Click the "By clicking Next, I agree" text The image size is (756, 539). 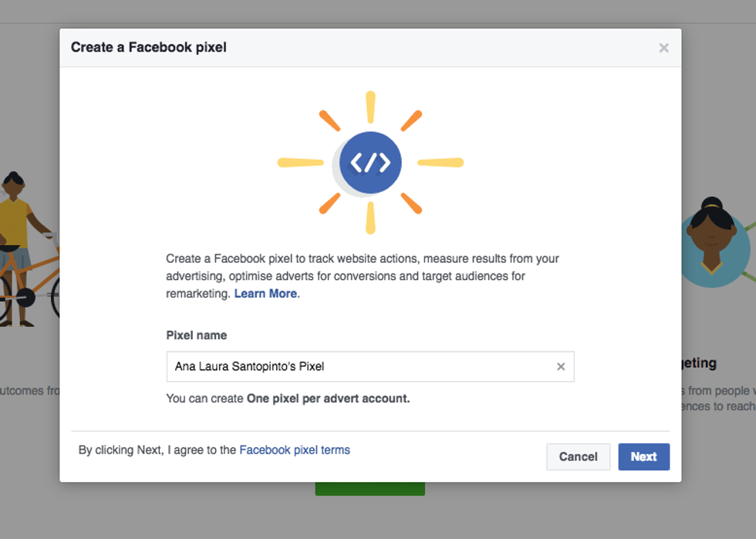point(157,450)
